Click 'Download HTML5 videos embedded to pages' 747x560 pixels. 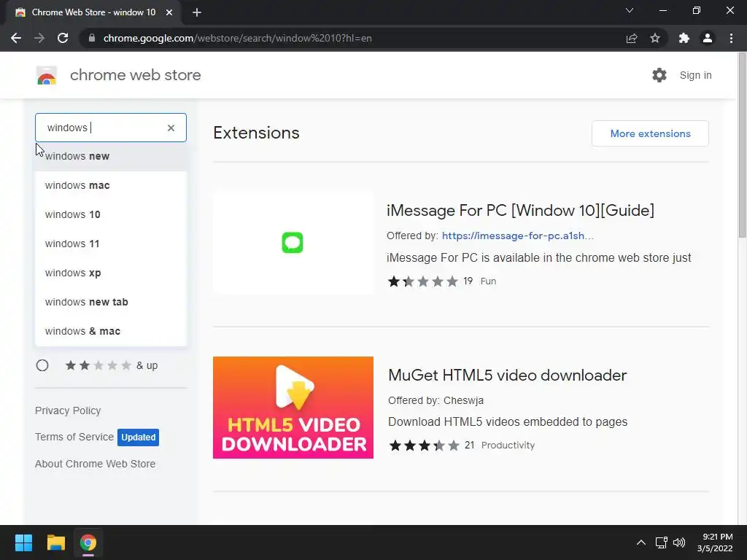click(x=508, y=422)
